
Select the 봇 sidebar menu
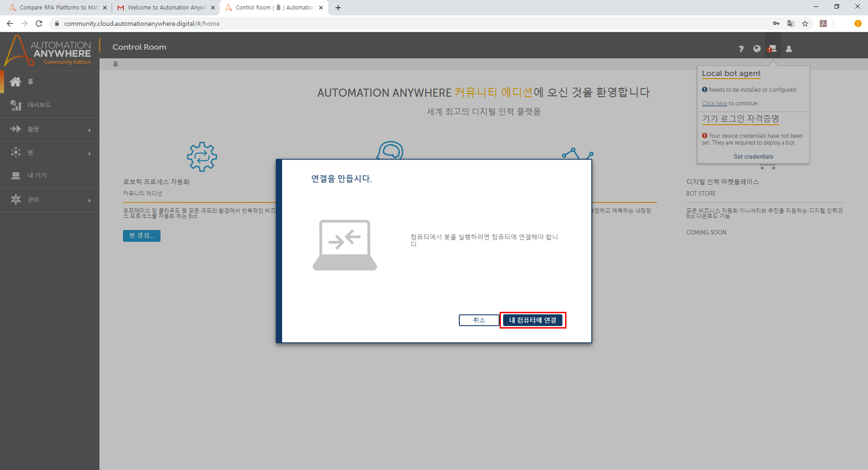coord(50,153)
